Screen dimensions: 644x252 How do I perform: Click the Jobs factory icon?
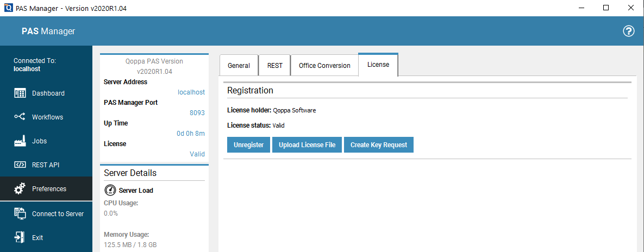tap(20, 141)
